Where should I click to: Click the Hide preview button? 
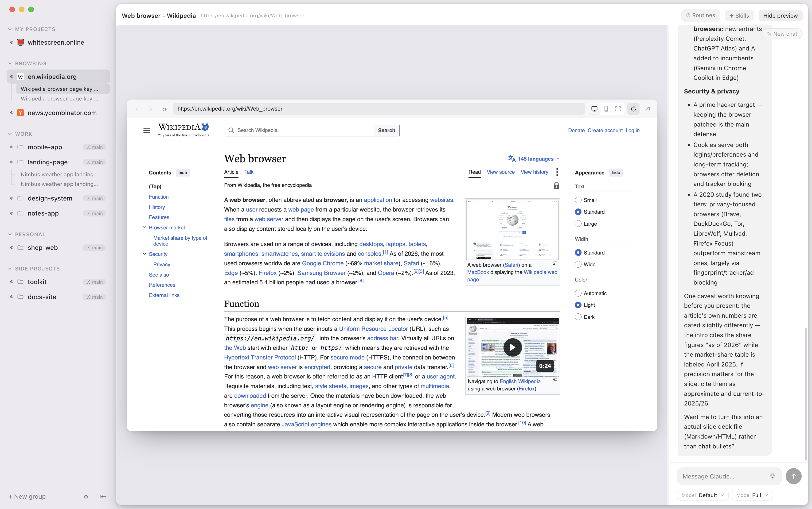point(780,15)
